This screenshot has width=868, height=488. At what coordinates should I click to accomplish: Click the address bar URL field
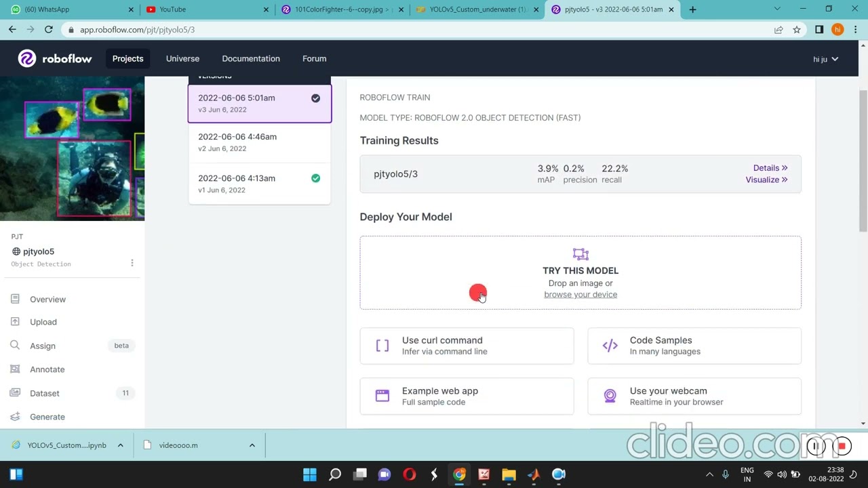coord(420,30)
